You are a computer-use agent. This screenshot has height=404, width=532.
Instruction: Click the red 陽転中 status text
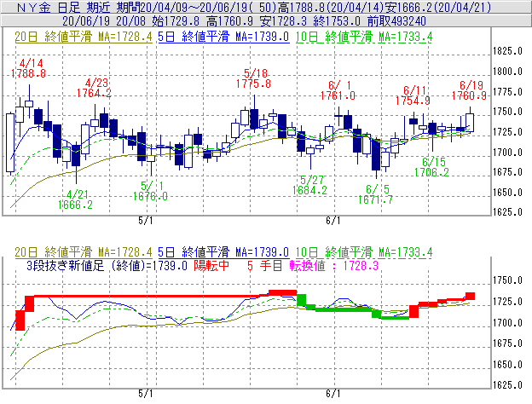coord(211,266)
